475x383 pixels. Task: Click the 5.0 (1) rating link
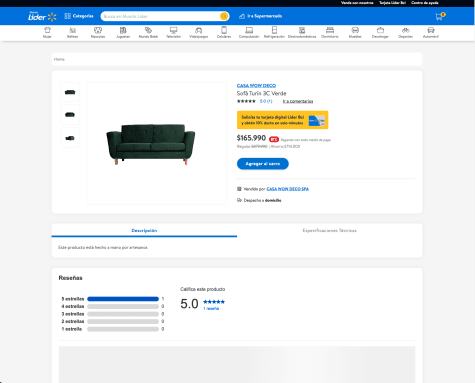(266, 101)
